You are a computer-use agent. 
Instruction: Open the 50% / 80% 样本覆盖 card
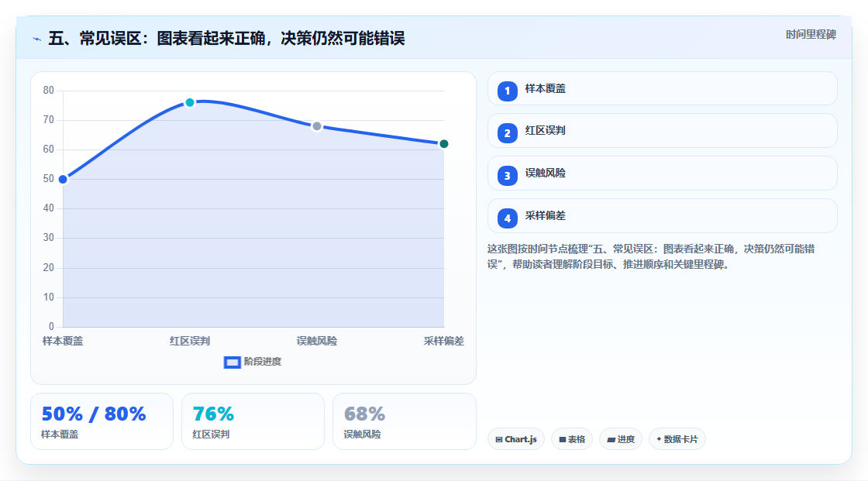tap(102, 421)
